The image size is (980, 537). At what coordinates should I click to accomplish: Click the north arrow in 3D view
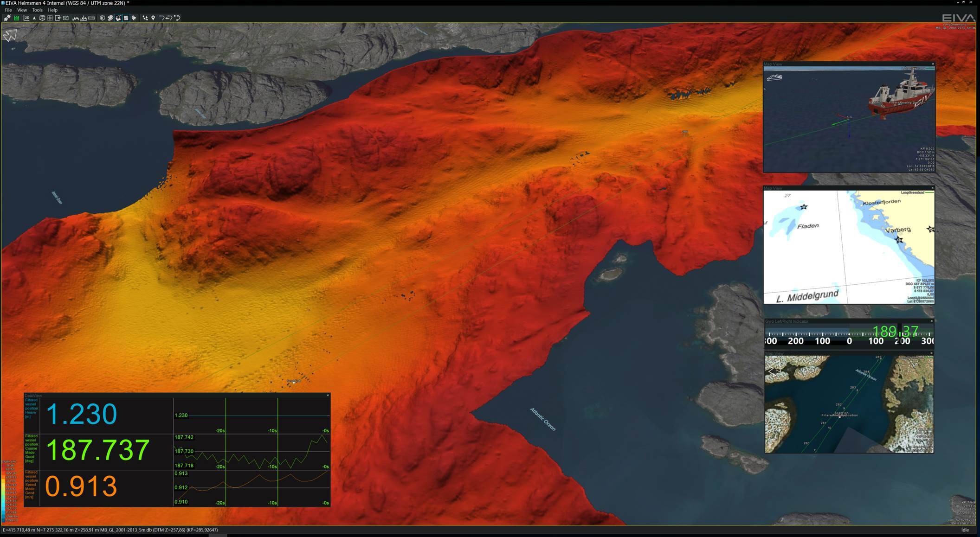[x=10, y=35]
